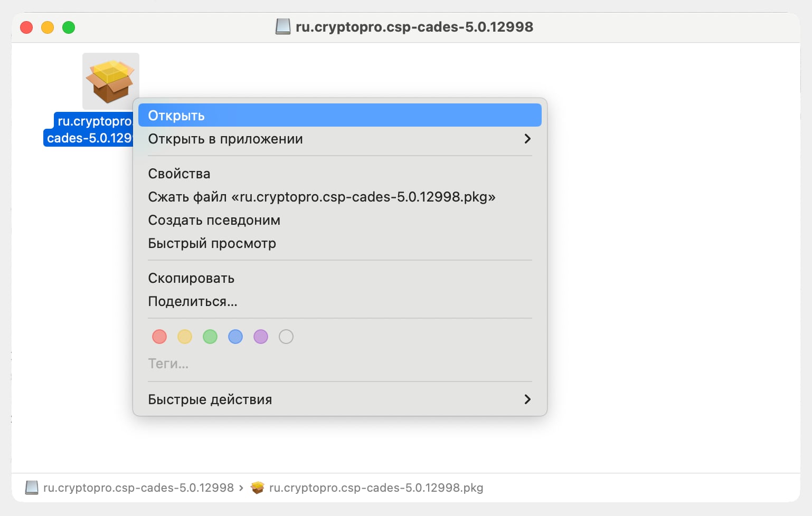The height and width of the screenshot is (516, 812).
Task: Select the red tag color
Action: point(159,337)
